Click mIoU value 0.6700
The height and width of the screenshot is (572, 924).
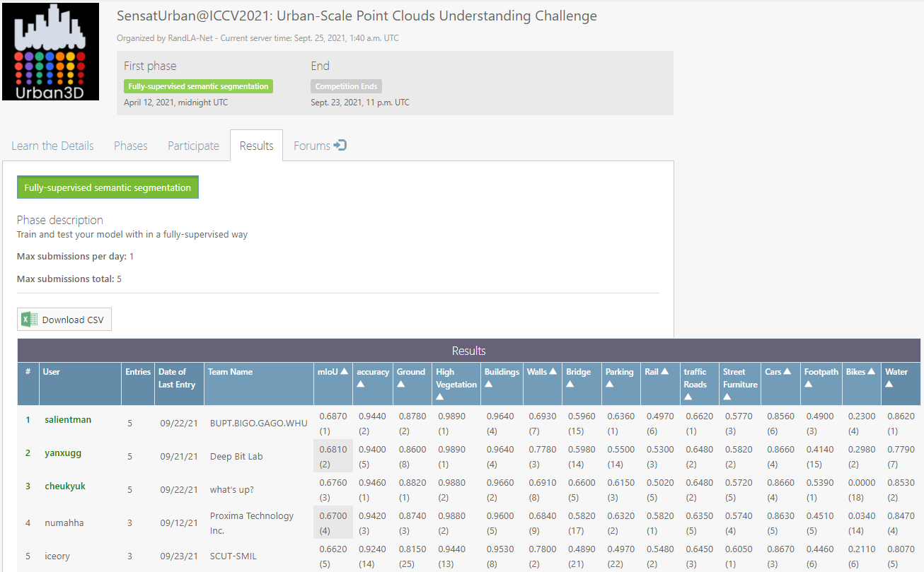coord(333,516)
